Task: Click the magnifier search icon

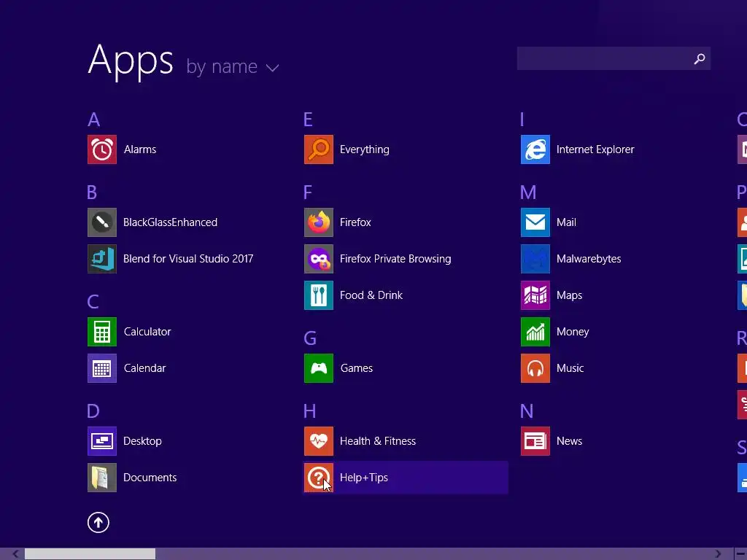Action: 700,58
